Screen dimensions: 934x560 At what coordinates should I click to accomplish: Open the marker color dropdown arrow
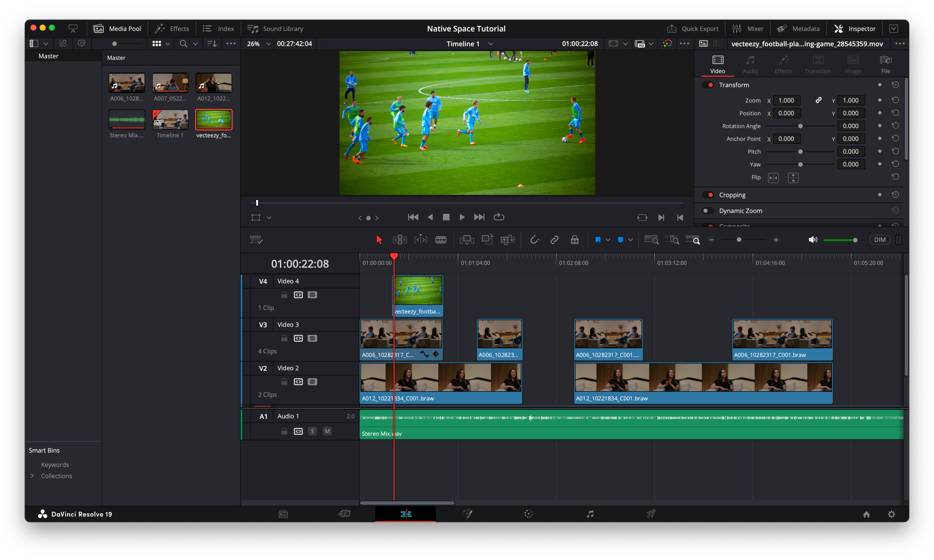click(x=630, y=240)
